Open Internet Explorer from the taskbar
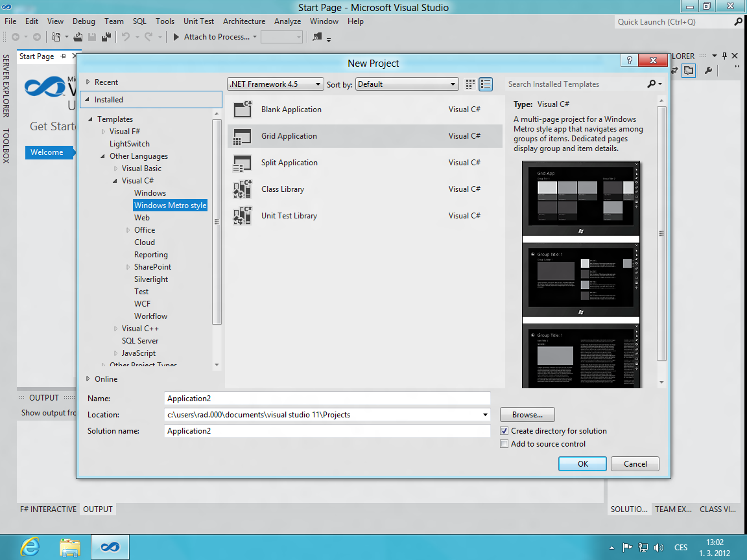747x560 pixels. point(30,547)
